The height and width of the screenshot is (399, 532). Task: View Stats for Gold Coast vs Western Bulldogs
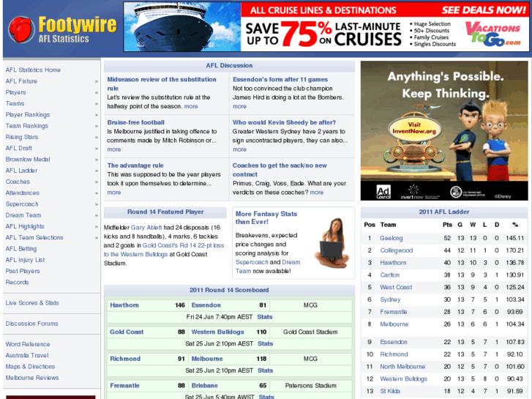pos(266,343)
